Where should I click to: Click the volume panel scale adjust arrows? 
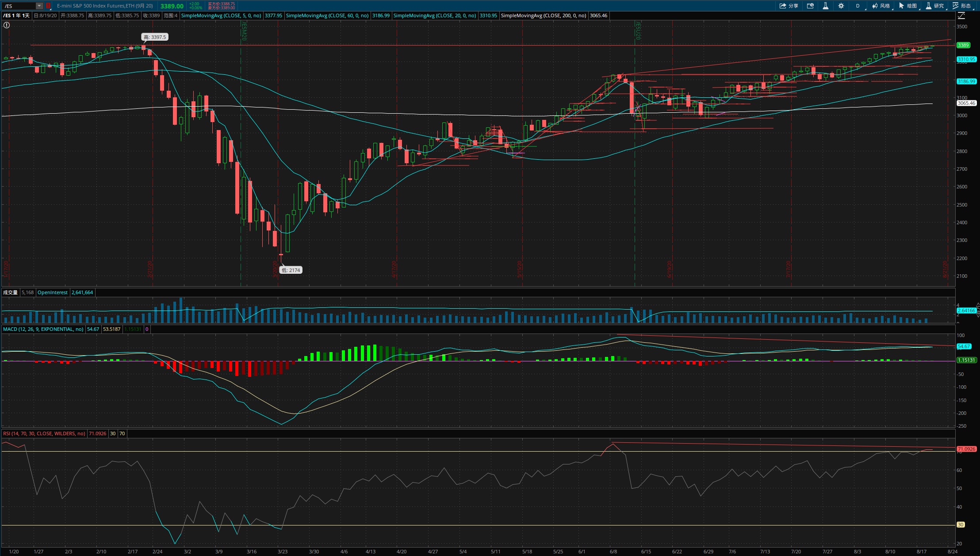[978, 310]
